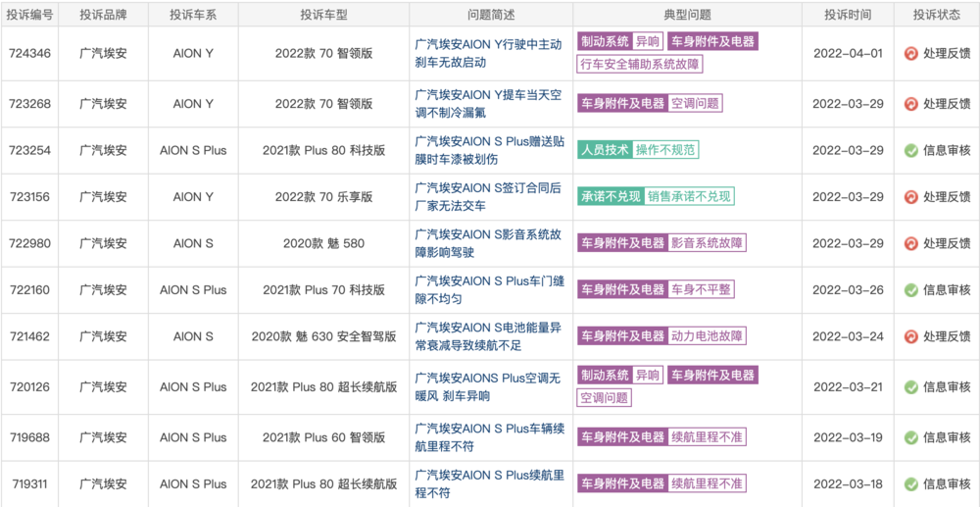Click the model cell 2020款 魅 630 安全智驾版
The width and height of the screenshot is (980, 507).
323,336
